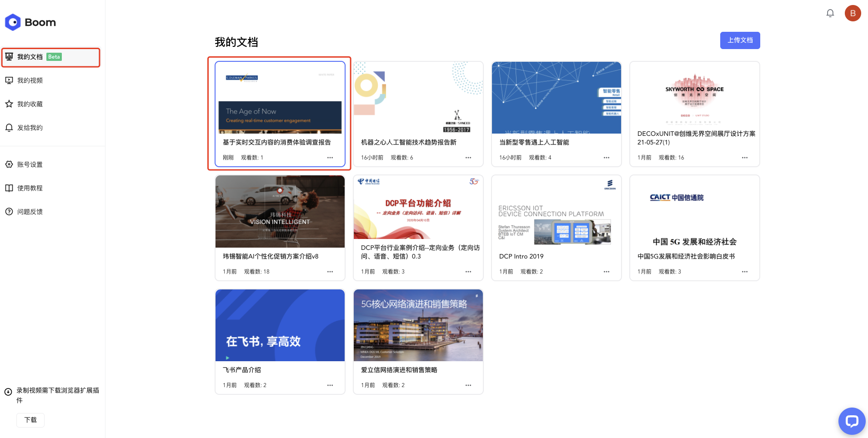Click title 当新型零售遇上人工智能
Viewport: 868px width, 438px height.
tap(534, 142)
